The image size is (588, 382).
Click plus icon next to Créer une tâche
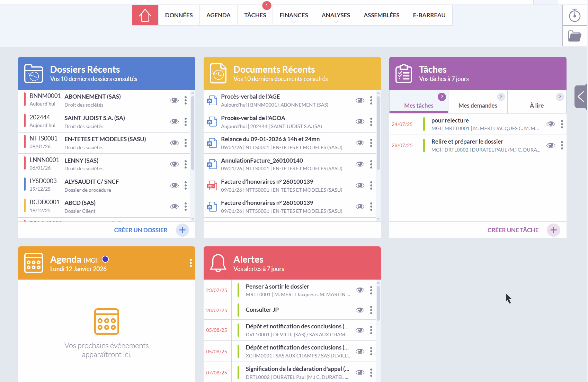(x=553, y=230)
